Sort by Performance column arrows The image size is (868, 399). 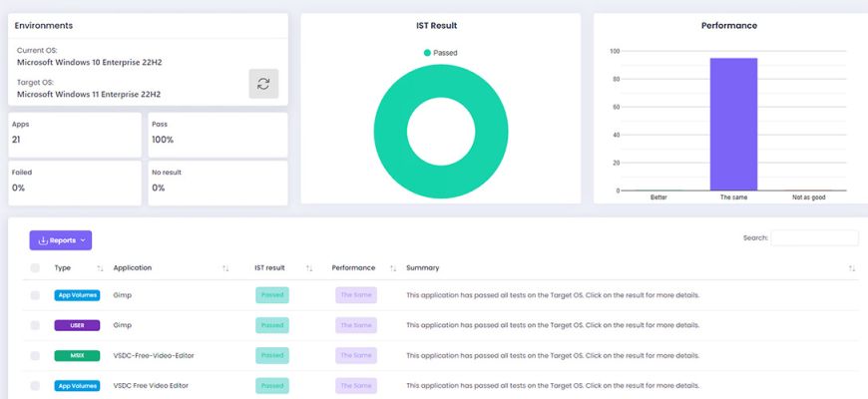click(393, 268)
